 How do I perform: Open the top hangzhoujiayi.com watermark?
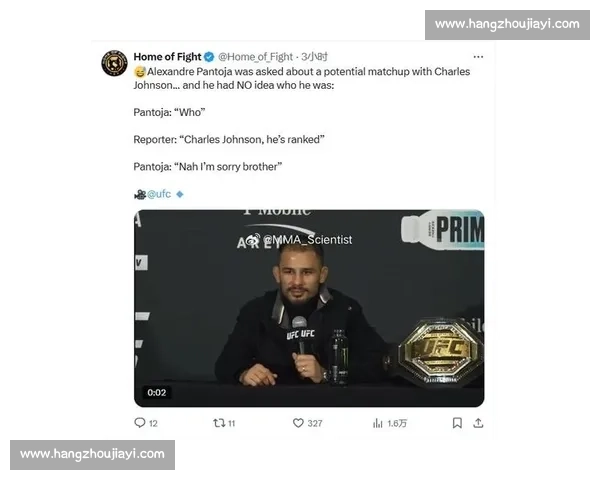coord(507,24)
